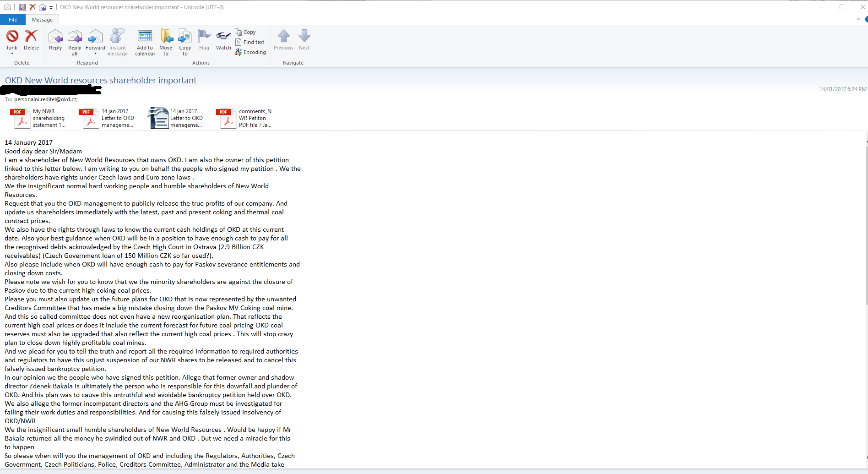Change the message Encoding
The height and width of the screenshot is (474, 868).
250,52
